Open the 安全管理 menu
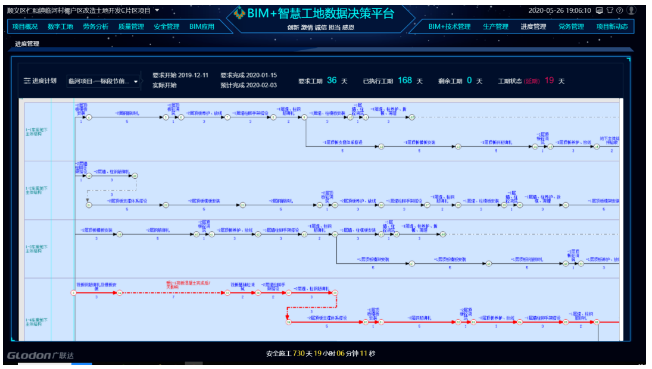 166,27
